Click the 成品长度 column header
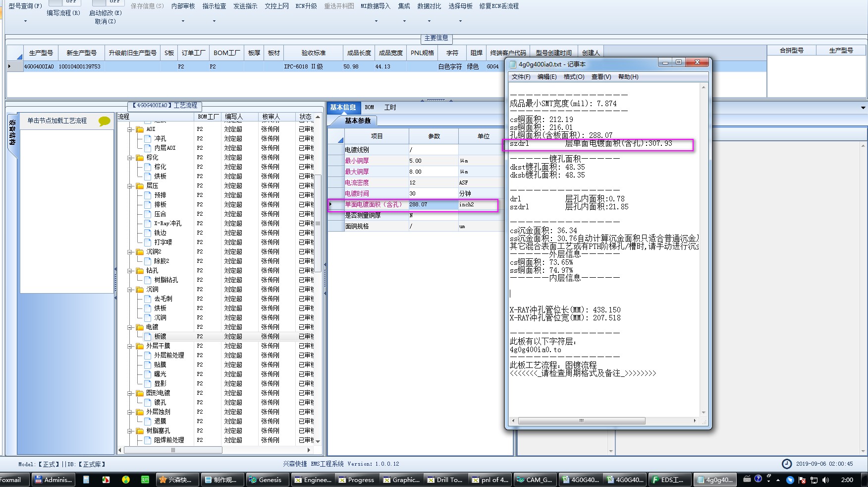Viewport: 868px width, 487px height. tap(359, 53)
